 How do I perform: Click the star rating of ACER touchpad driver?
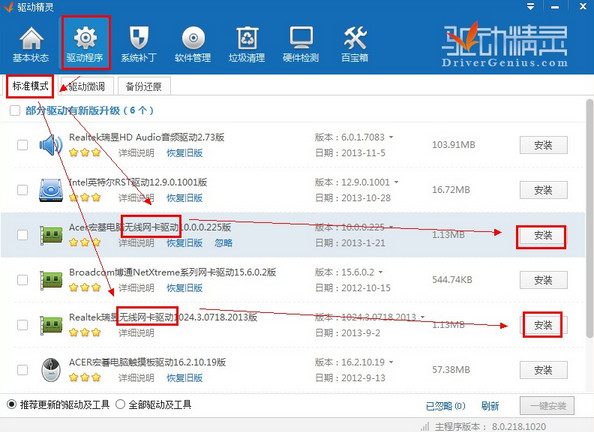(x=85, y=377)
